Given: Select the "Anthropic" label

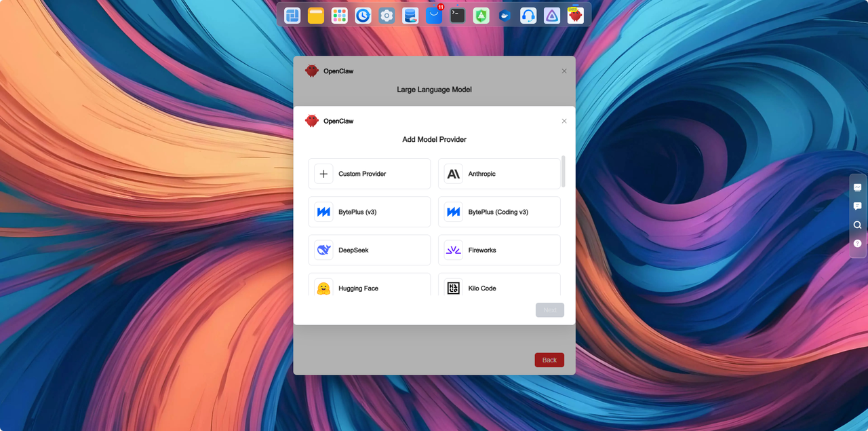Looking at the screenshot, I should pyautogui.click(x=482, y=174).
